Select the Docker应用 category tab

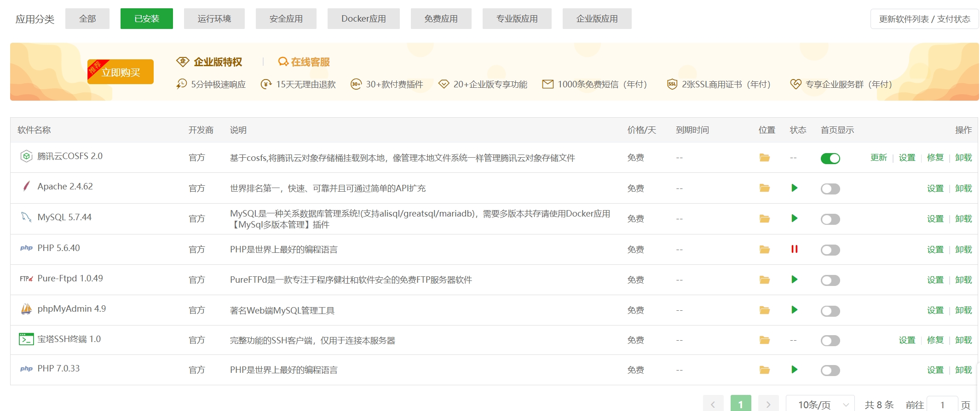click(363, 19)
